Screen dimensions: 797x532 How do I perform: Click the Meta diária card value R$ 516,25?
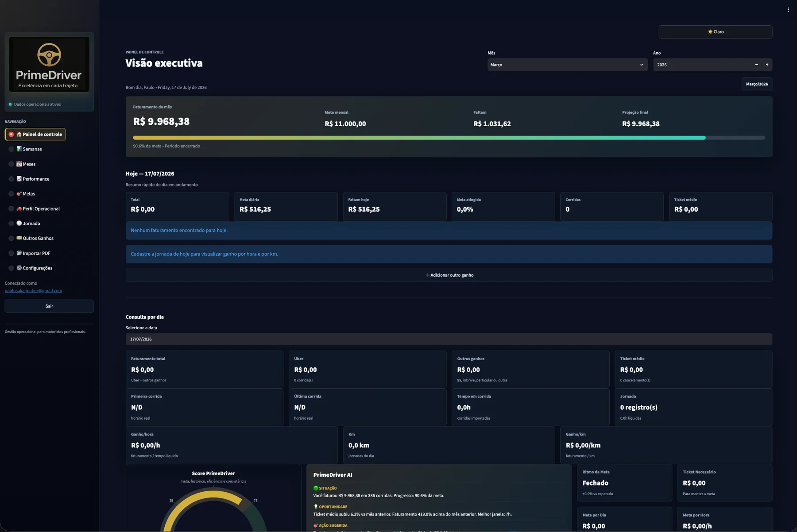[255, 209]
